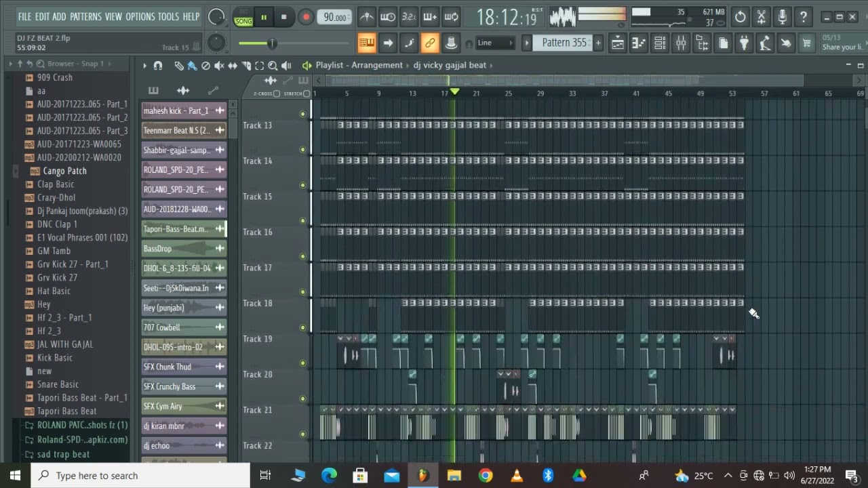Select the slip tool in playlist
Screen dimensions: 868x488
pyautogui.click(x=233, y=66)
